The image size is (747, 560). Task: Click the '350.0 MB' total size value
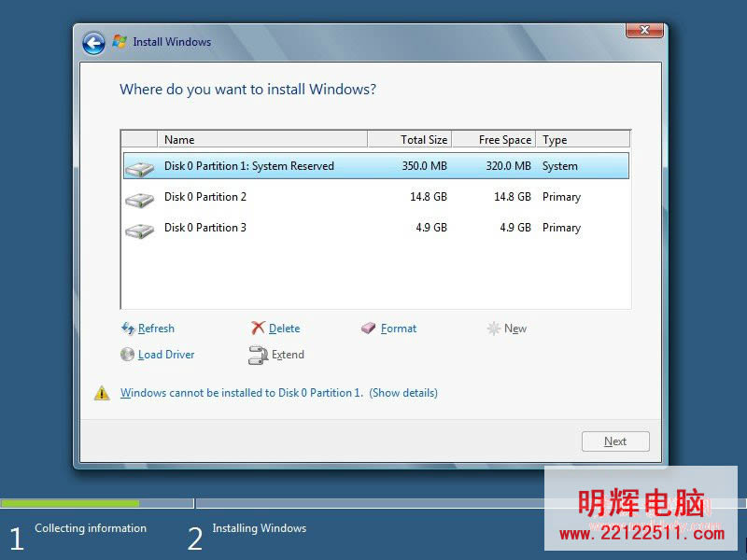pyautogui.click(x=425, y=166)
